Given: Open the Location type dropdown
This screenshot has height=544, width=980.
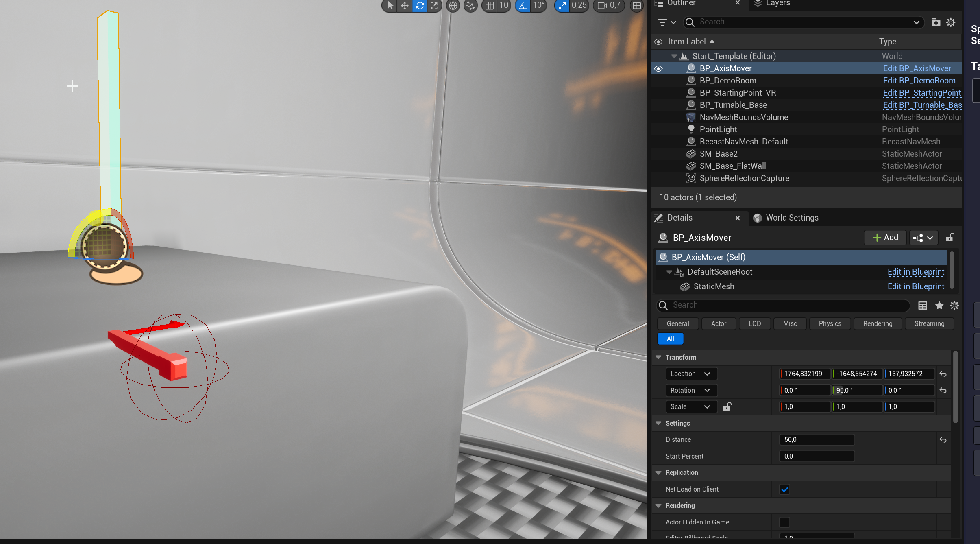Looking at the screenshot, I should (690, 374).
